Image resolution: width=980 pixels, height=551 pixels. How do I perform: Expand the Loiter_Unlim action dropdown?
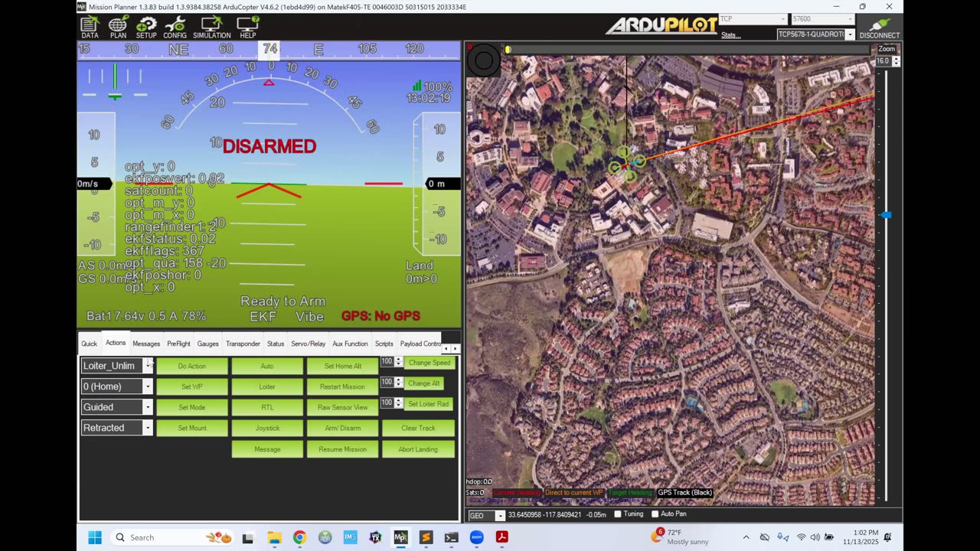click(x=148, y=366)
